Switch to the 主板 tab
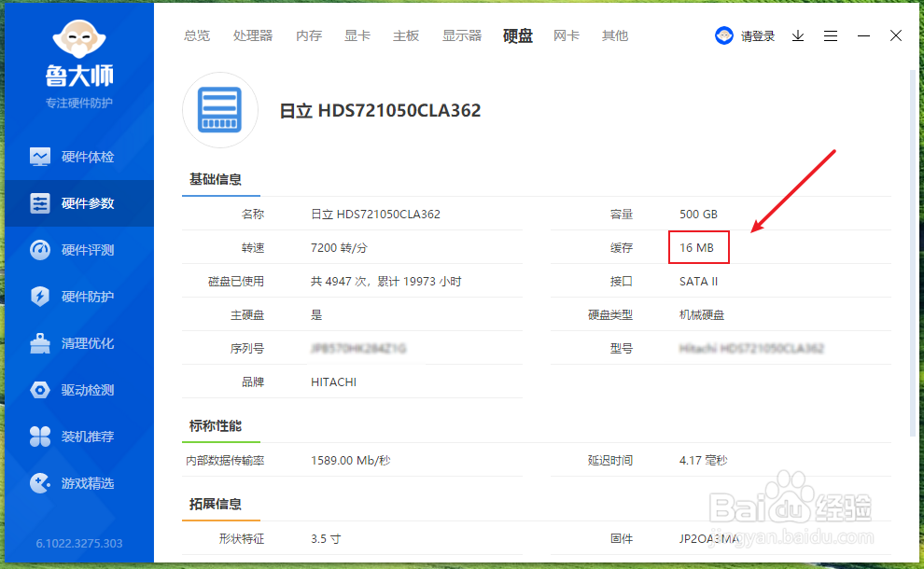Viewport: 924px width, 569px height. [x=406, y=36]
